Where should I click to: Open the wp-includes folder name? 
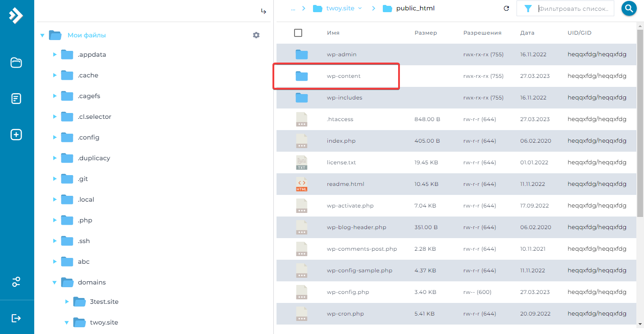click(x=345, y=98)
